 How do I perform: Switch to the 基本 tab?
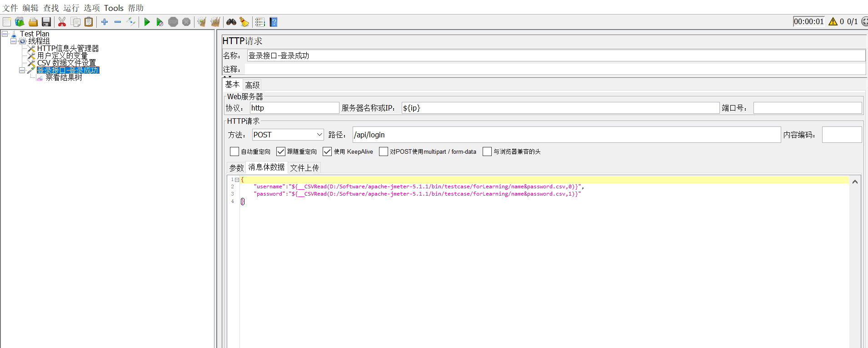pyautogui.click(x=232, y=85)
